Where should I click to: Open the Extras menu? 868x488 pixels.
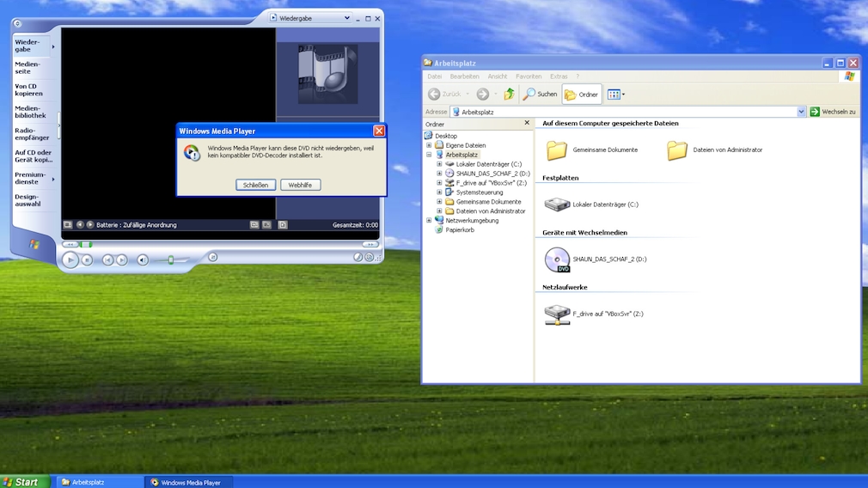pos(559,76)
